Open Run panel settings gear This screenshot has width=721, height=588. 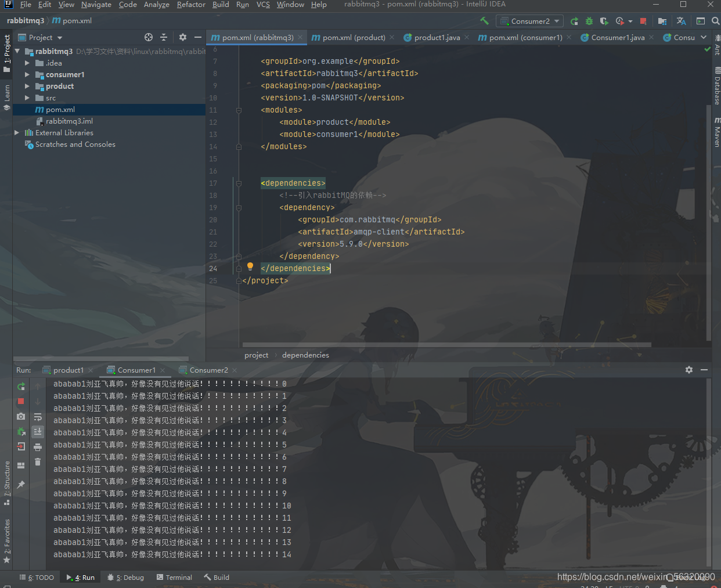[x=689, y=370]
